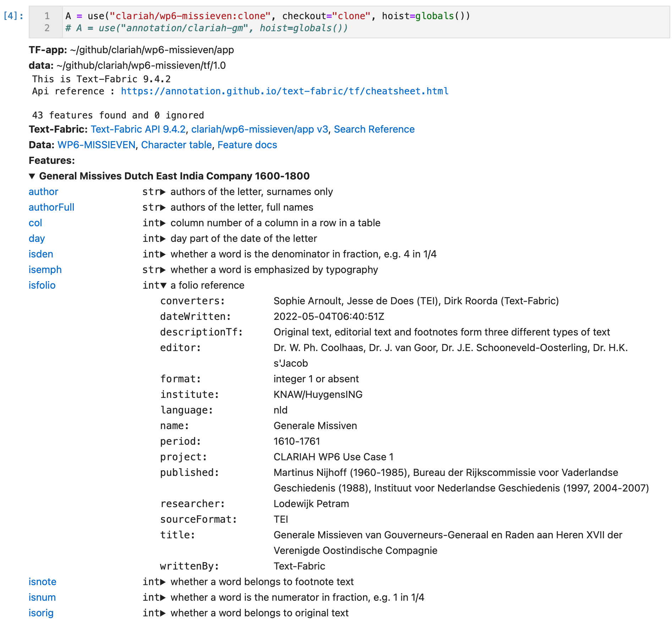The width and height of the screenshot is (672, 622).
Task: Select the writtenBy value Text-Fabric
Action: pos(299,566)
